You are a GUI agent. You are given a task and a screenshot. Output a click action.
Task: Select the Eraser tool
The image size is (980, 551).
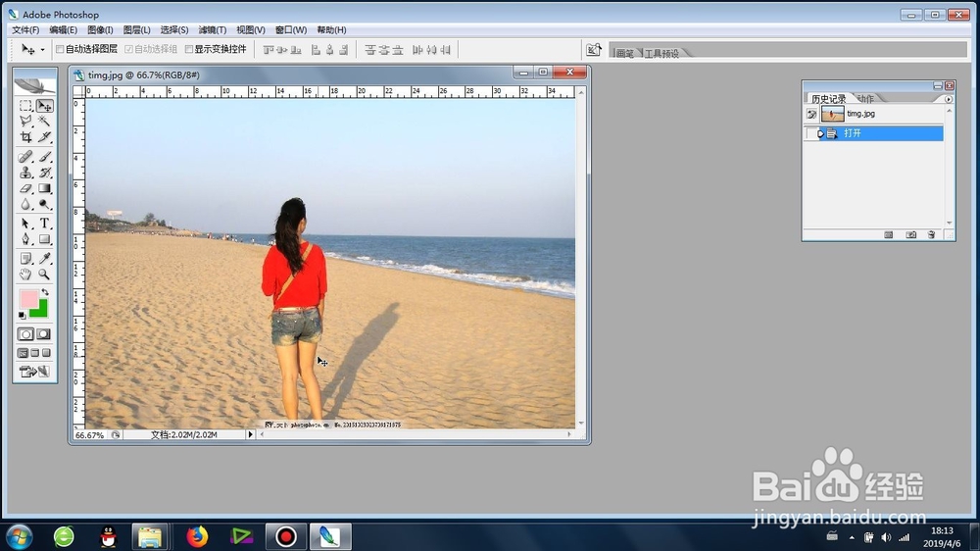point(25,187)
